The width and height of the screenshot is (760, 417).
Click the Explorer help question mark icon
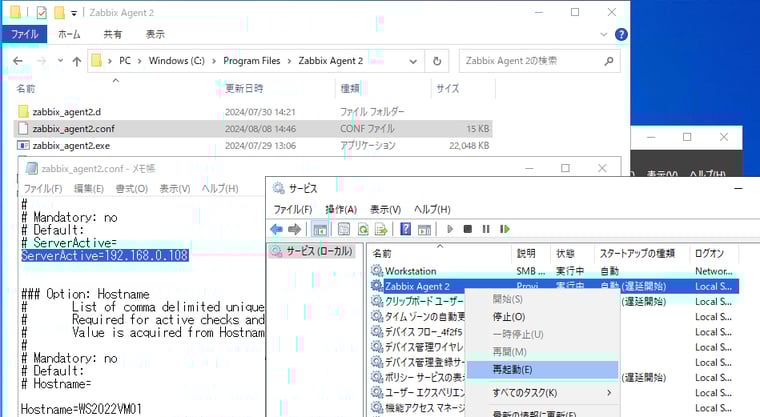[x=621, y=34]
